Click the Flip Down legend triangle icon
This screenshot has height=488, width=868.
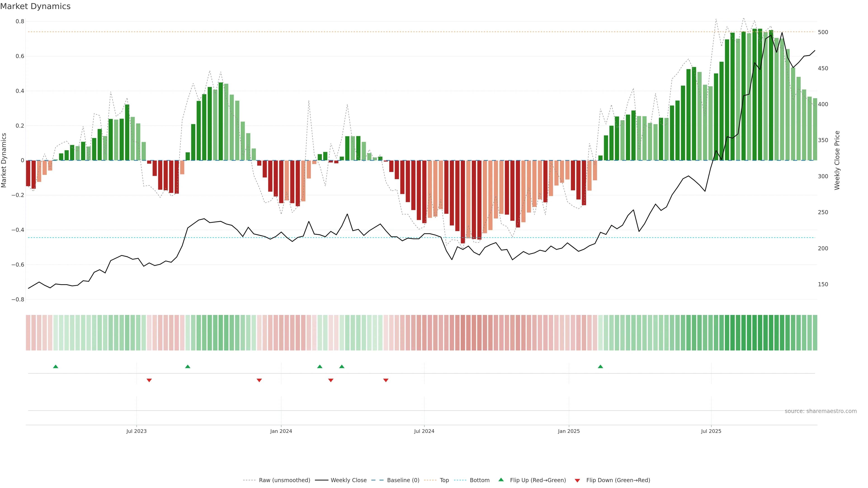pyautogui.click(x=577, y=480)
